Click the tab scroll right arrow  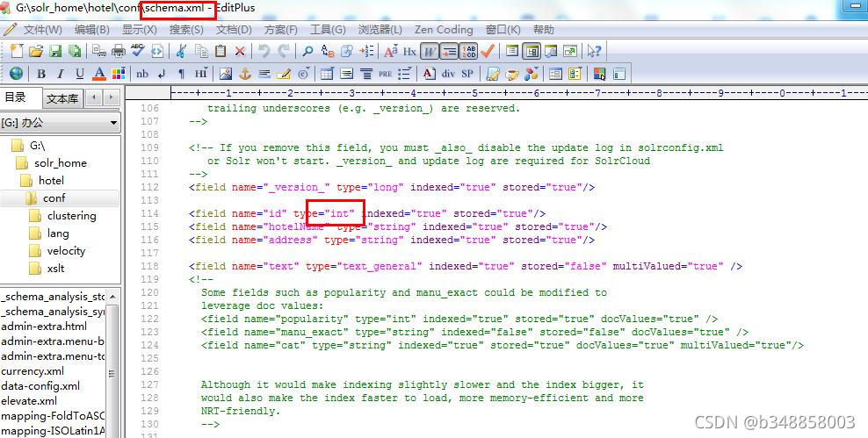(112, 98)
